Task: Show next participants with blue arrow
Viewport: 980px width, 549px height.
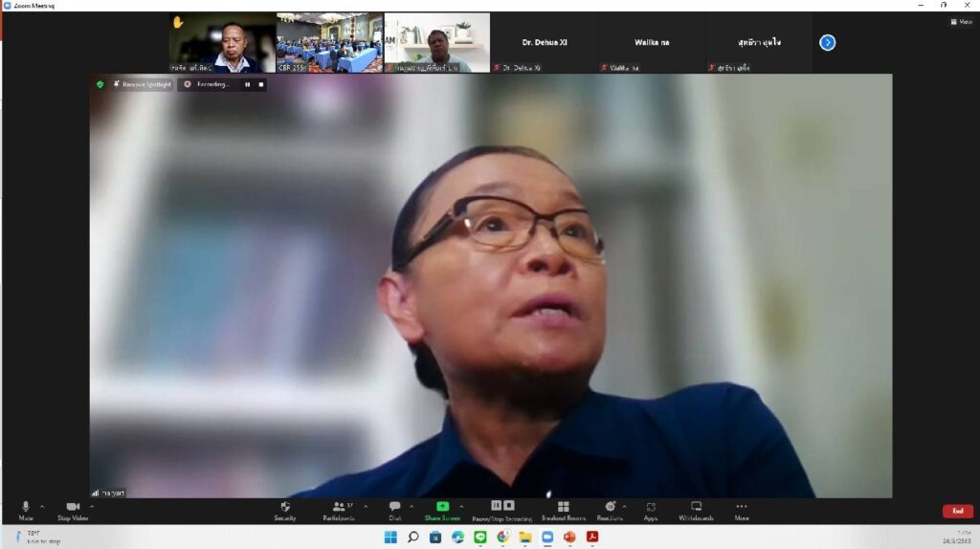Action: [x=828, y=42]
